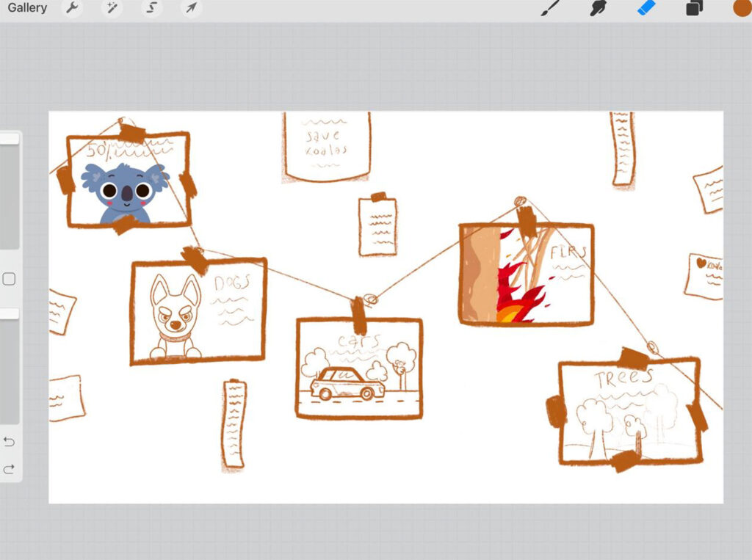
Task: Tap the square modify button in the sidebar
Action: [x=9, y=279]
